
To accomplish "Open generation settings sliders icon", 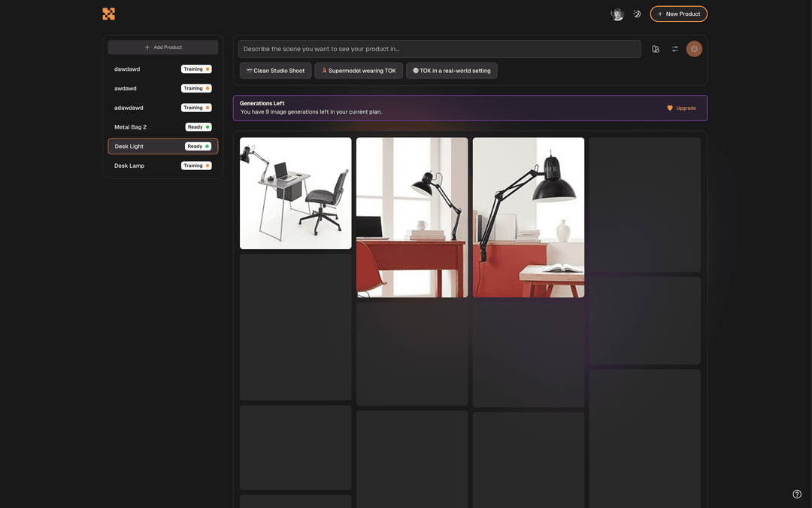I will (674, 49).
